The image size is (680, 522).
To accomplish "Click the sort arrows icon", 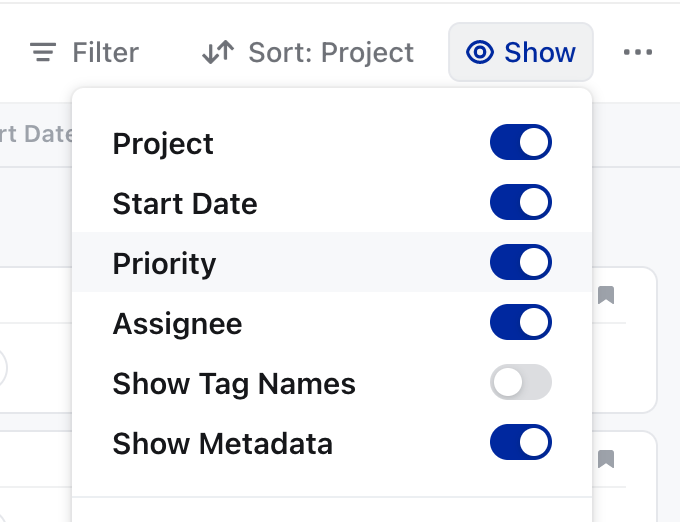I will (x=218, y=52).
